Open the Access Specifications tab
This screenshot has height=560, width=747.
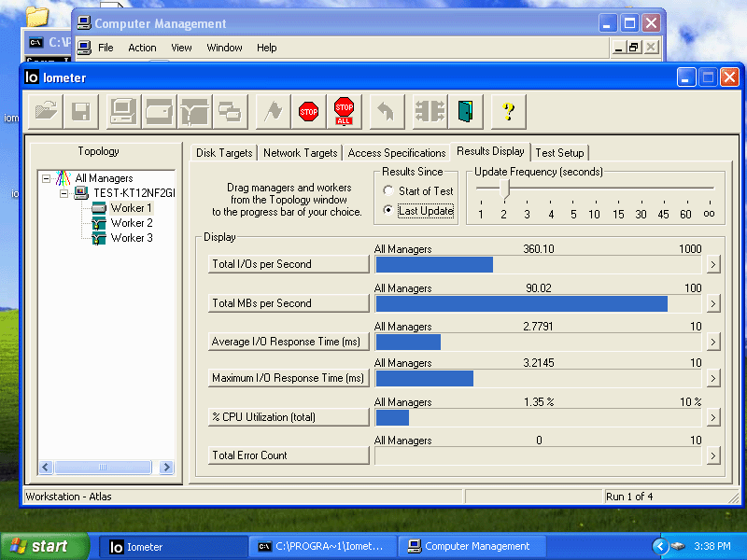pos(396,153)
